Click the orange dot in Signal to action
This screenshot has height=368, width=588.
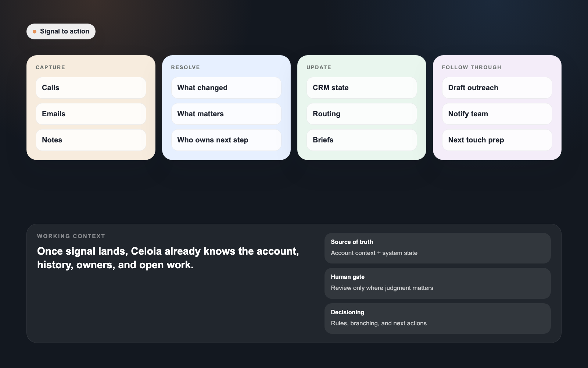coord(35,32)
